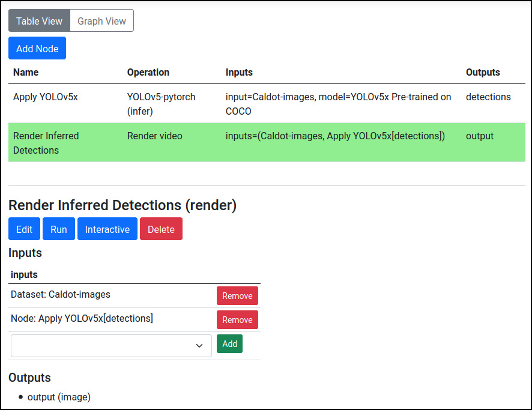The image size is (532, 410).
Task: Switch to the Table View tab
Action: pyautogui.click(x=39, y=21)
